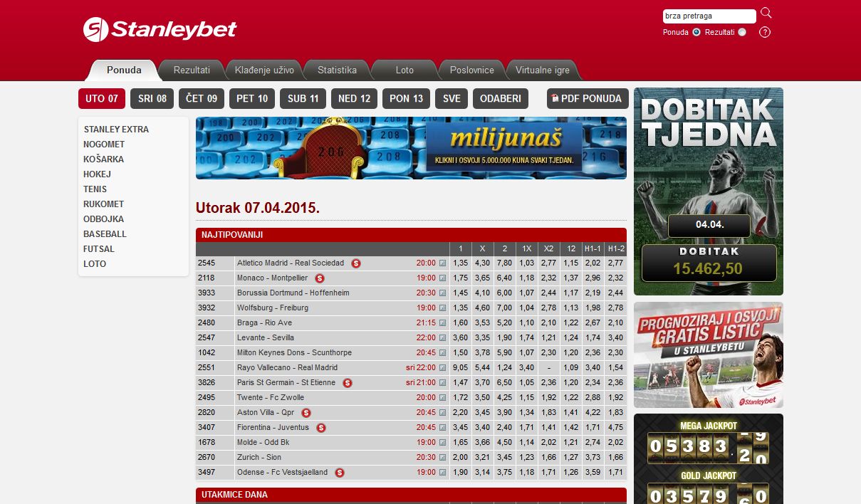This screenshot has width=861, height=504.
Task: Click S badge next to Fiorentina - Juventus
Action: click(321, 428)
